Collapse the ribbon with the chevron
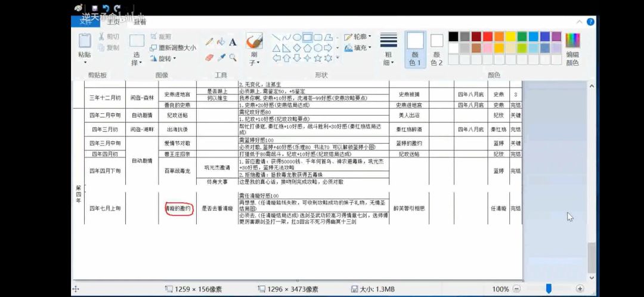 point(580,22)
